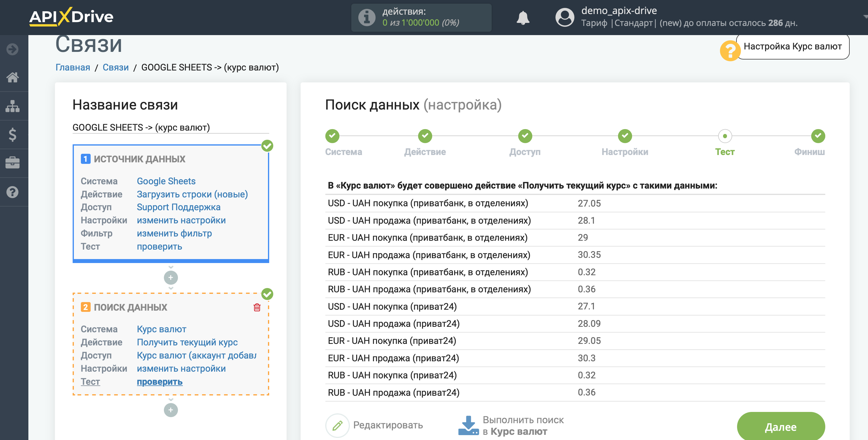
Task: Open Связи breadcrumb link
Action: pyautogui.click(x=116, y=67)
